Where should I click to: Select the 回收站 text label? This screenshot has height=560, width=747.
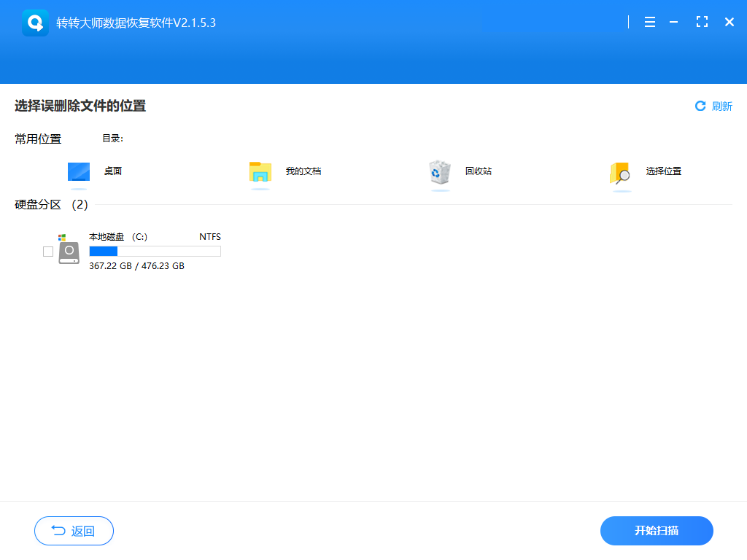click(x=479, y=171)
